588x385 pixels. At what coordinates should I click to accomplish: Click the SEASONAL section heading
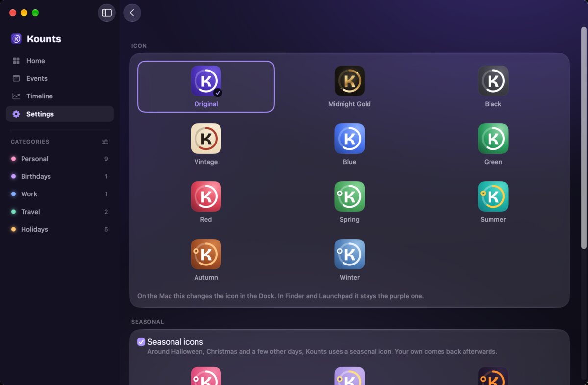point(147,322)
